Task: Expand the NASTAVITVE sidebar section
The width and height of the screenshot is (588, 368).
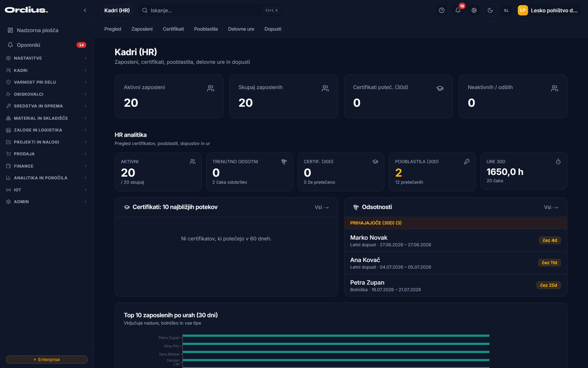Action: pyautogui.click(x=47, y=58)
